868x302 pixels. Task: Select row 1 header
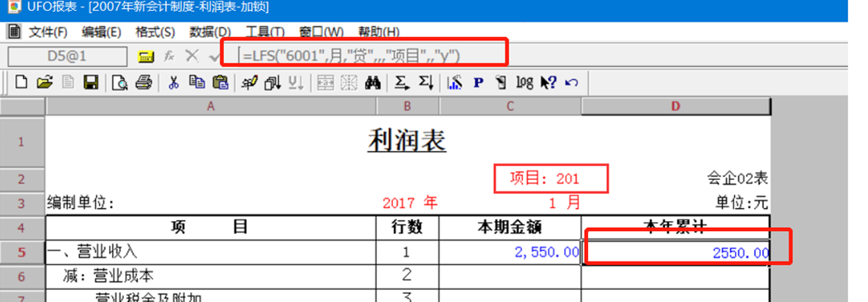(x=22, y=142)
